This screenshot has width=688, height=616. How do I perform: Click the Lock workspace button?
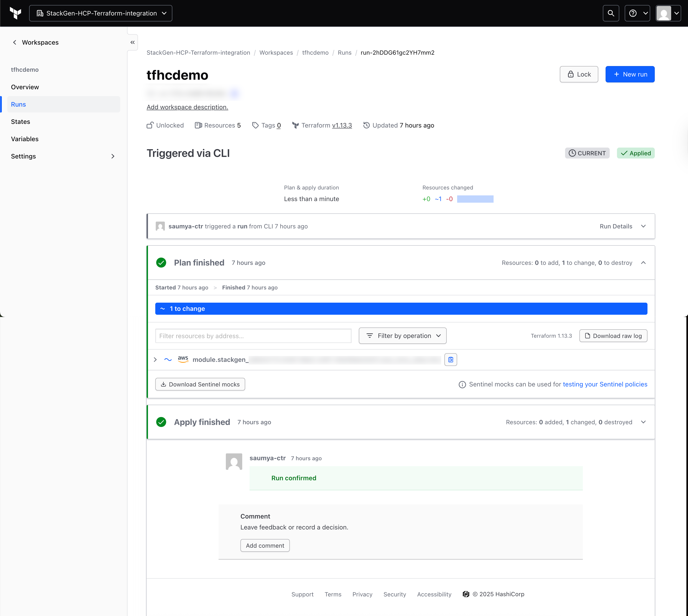579,74
